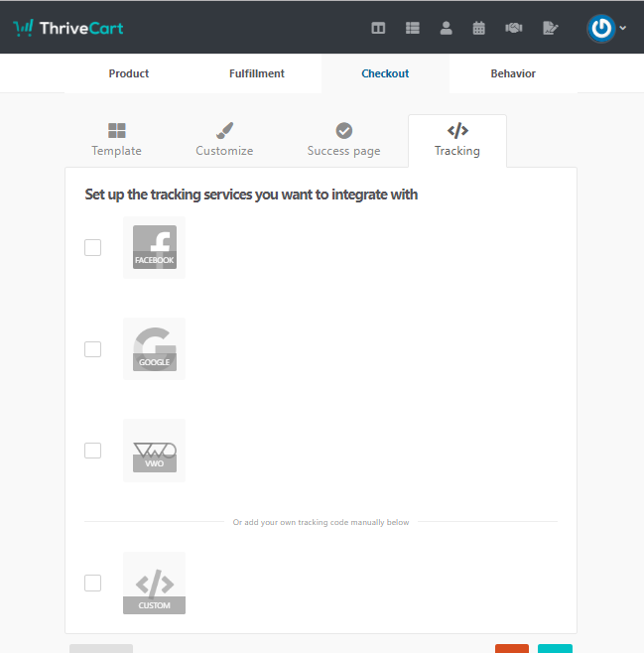Click the ThriveCart logo
The width and height of the screenshot is (644, 653).
tap(68, 28)
